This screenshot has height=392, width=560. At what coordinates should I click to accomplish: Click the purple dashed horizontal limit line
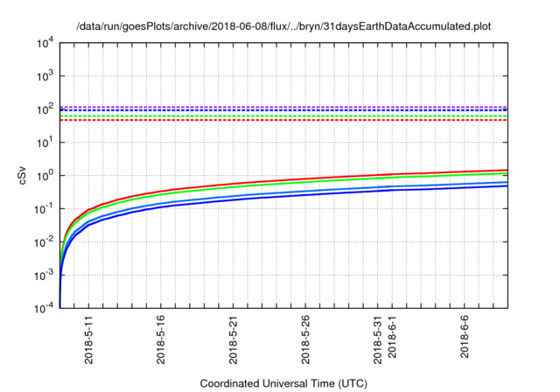[283, 107]
